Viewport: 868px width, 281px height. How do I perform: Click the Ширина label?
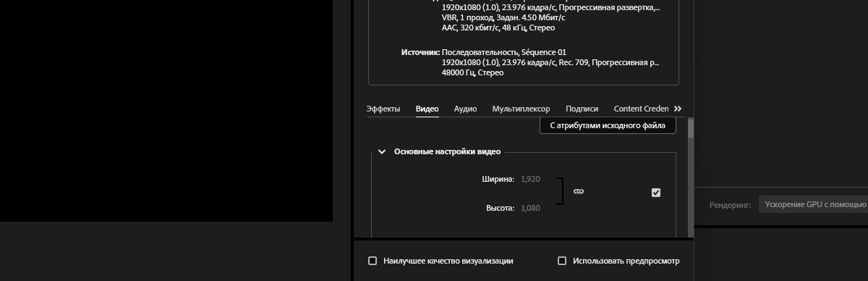point(498,179)
